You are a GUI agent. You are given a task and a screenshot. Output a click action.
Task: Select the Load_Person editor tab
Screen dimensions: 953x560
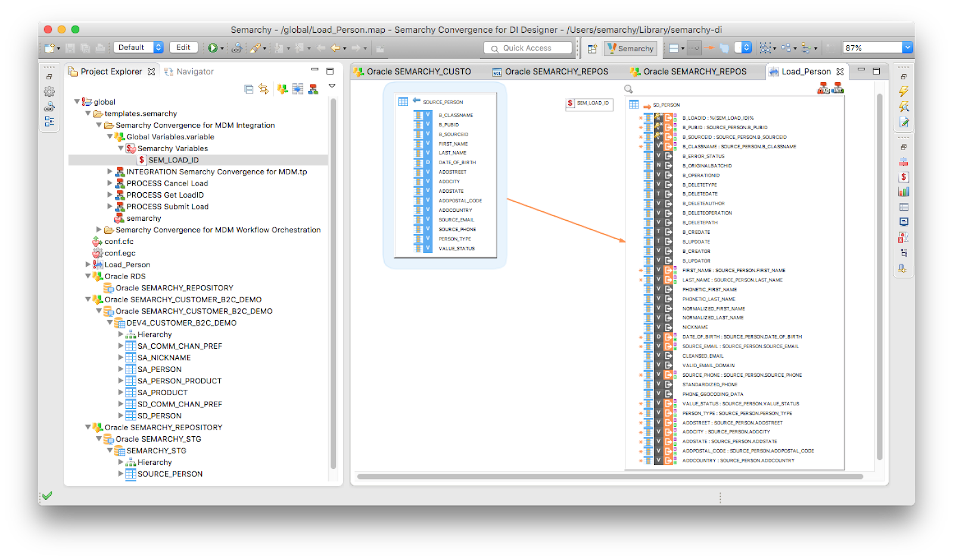[807, 71]
